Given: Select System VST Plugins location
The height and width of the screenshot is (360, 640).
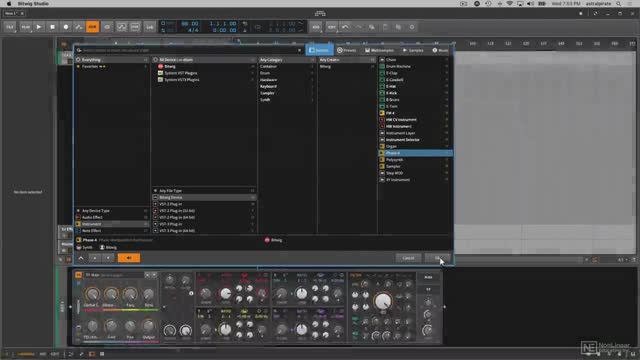Looking at the screenshot, I should 204,73.
